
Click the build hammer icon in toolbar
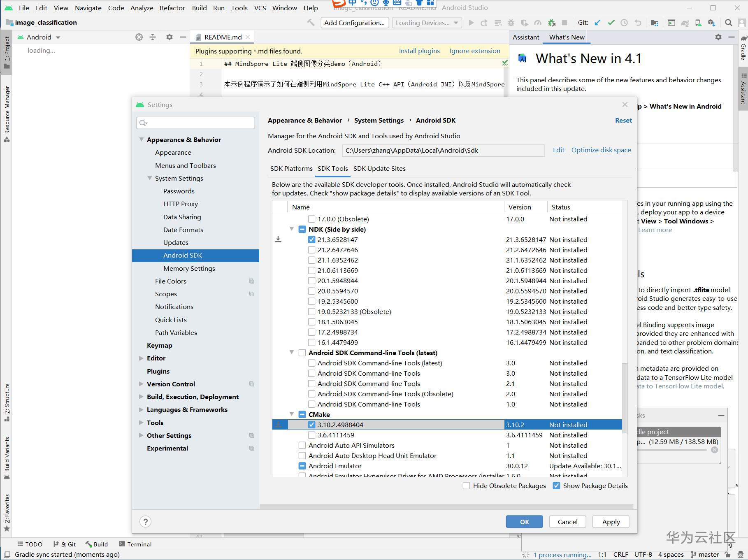tap(311, 23)
